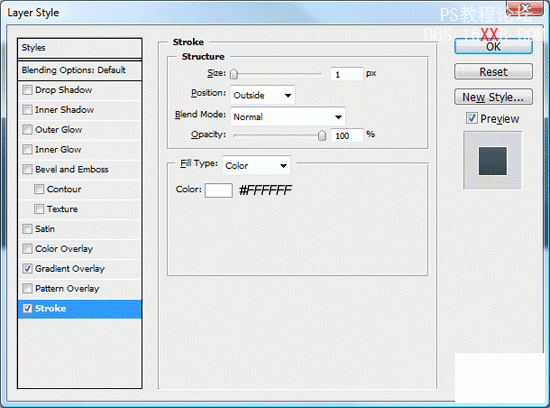Open the Fill Type Color dropdown
Screen dimensions: 550x408
click(x=256, y=165)
